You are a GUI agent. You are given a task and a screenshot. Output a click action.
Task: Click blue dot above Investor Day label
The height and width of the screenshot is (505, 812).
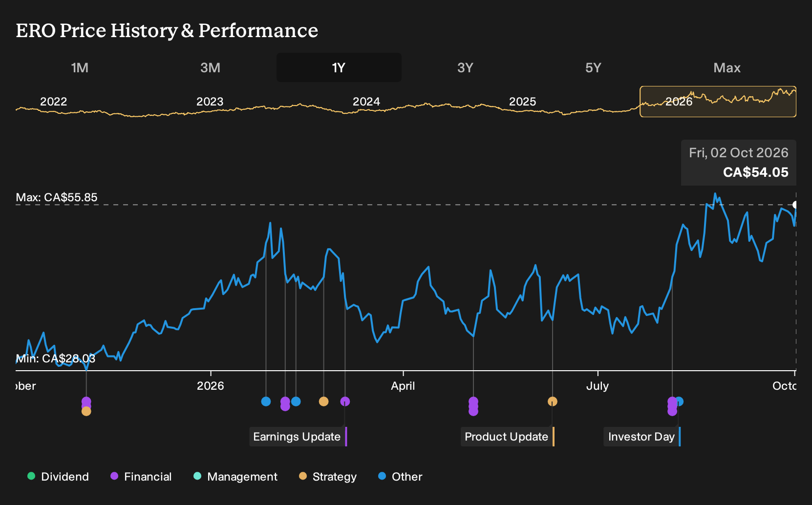(x=680, y=401)
